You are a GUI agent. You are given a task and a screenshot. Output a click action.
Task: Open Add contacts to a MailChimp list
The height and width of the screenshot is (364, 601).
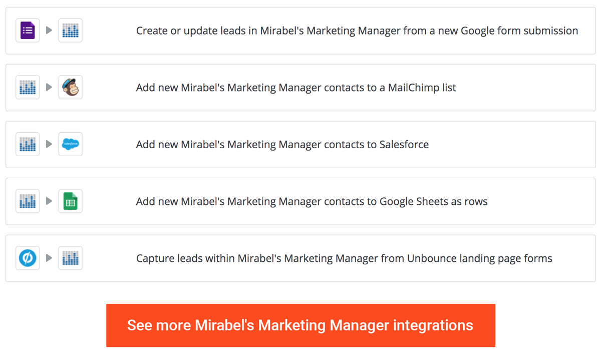click(300, 88)
